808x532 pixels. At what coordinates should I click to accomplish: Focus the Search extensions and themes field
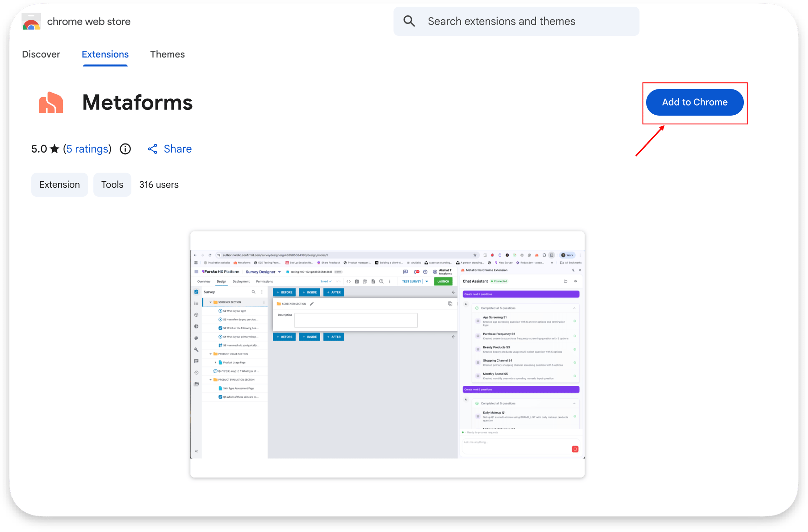point(516,21)
